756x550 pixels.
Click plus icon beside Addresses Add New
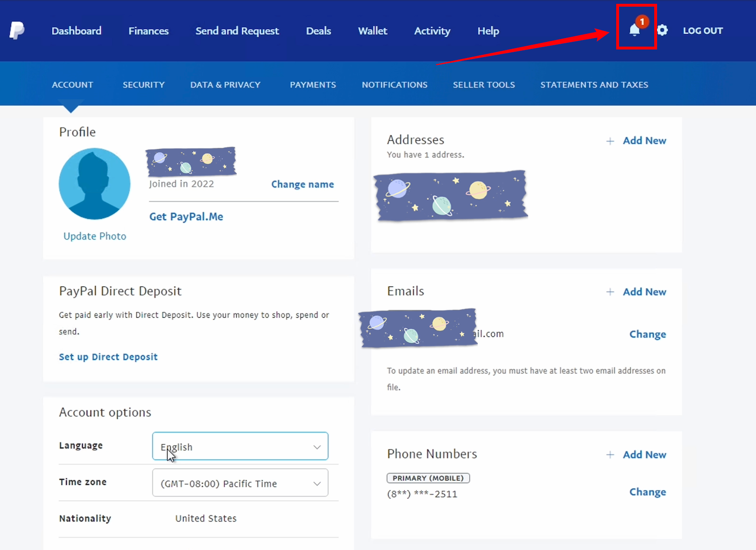[610, 141]
